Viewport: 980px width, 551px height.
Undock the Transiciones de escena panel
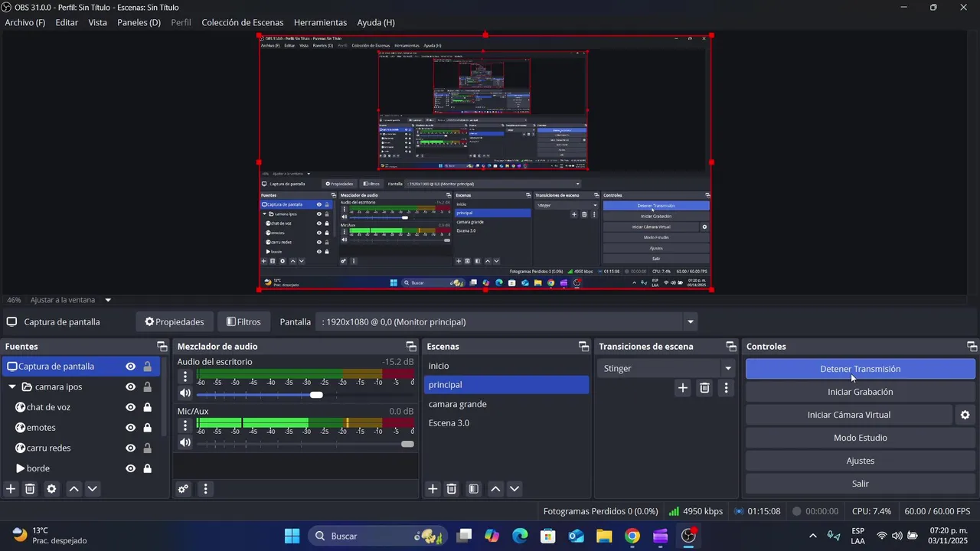click(731, 347)
